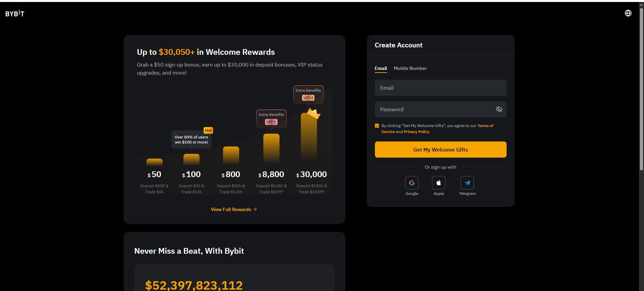Click 'Over 80% of users' tooltip
This screenshot has width=644, height=291.
click(191, 139)
